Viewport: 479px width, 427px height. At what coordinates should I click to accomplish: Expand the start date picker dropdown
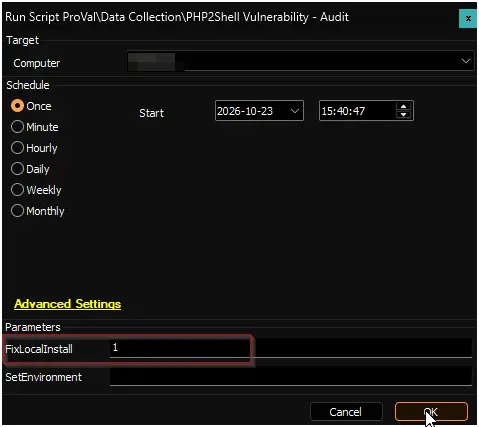click(x=295, y=111)
